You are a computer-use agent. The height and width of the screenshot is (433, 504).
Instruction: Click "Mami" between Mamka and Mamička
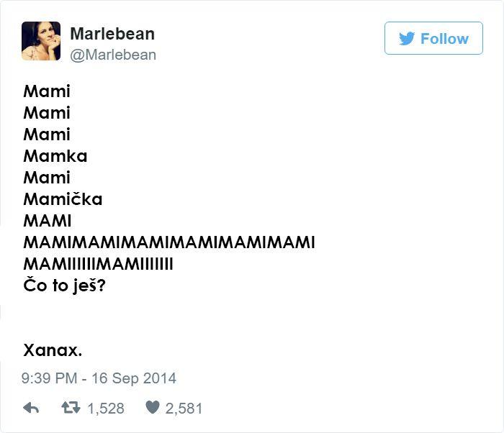[47, 178]
